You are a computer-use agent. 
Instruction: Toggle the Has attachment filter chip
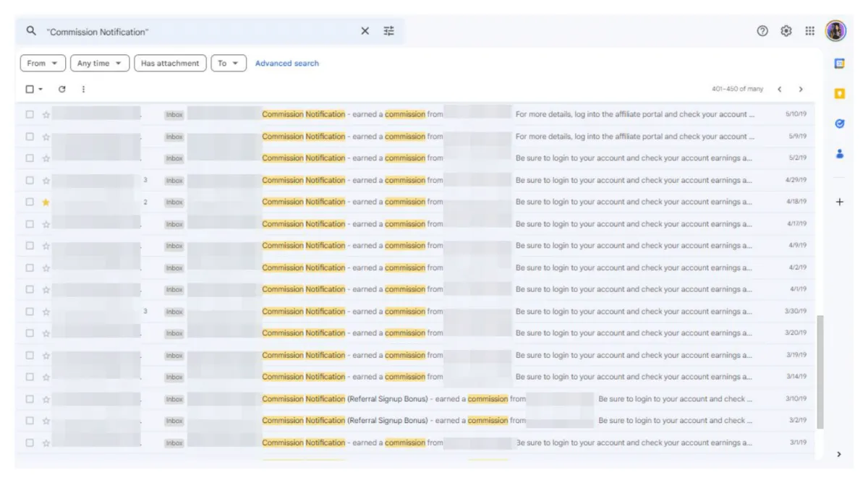[170, 63]
